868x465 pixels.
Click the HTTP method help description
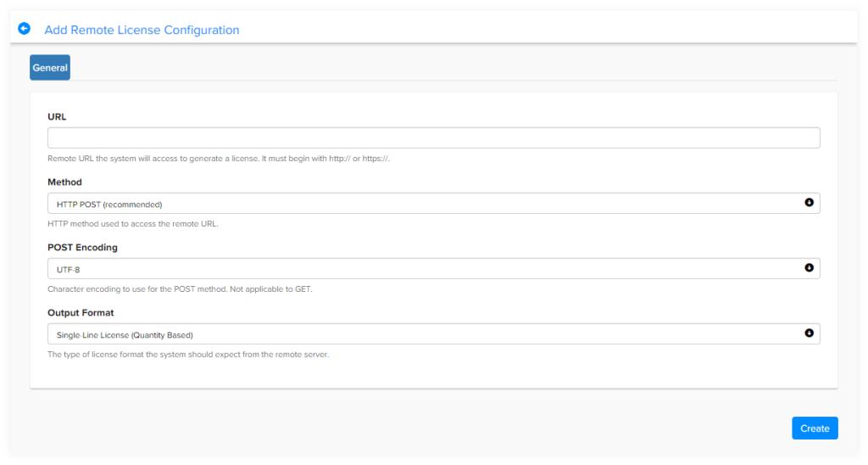click(133, 224)
